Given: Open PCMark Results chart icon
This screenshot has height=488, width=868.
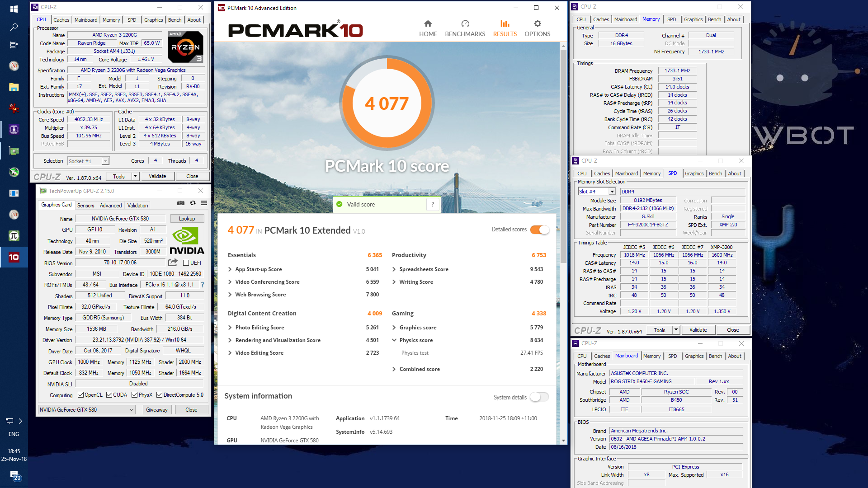Looking at the screenshot, I should pyautogui.click(x=505, y=23).
